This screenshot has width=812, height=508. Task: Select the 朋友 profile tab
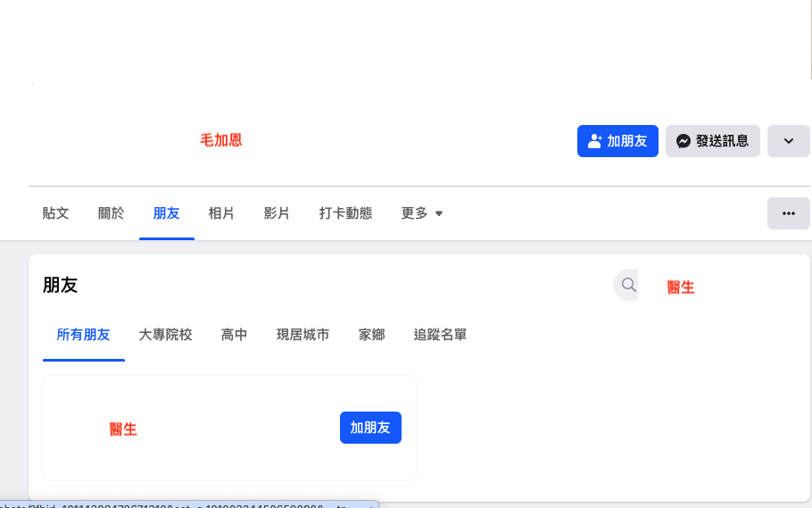point(167,213)
